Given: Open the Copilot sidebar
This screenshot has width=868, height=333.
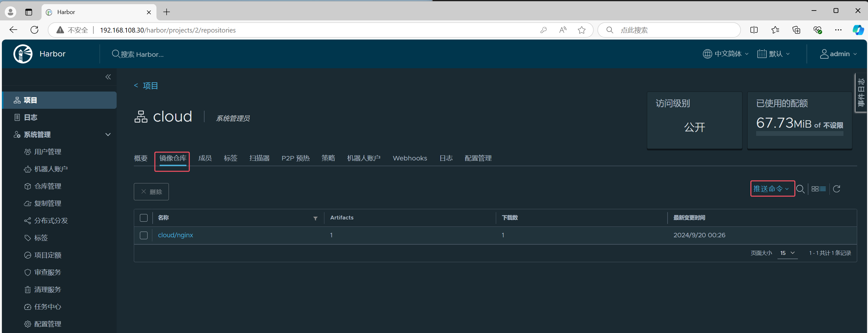Looking at the screenshot, I should 858,30.
